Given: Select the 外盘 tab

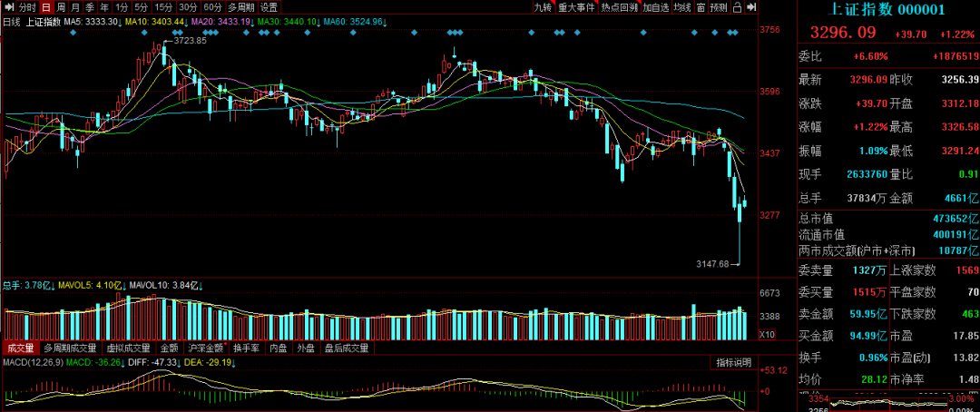Looking at the screenshot, I should tap(306, 348).
